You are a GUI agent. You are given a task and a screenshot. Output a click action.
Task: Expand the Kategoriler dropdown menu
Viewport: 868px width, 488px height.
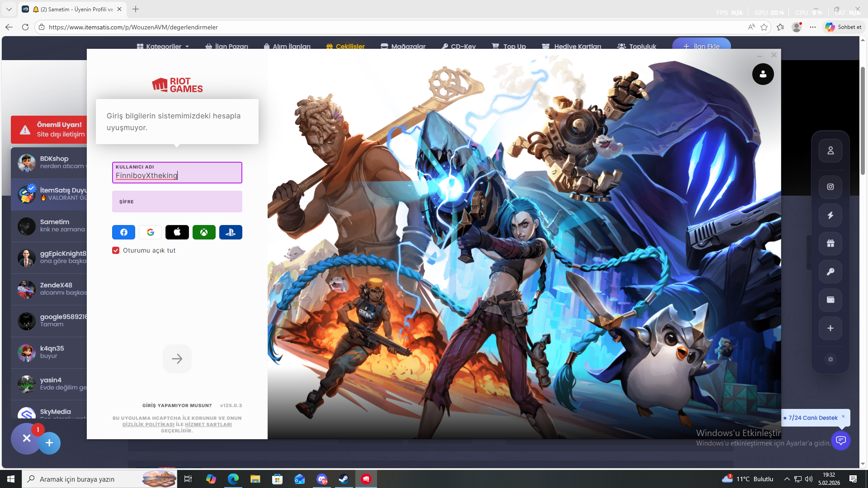click(163, 47)
